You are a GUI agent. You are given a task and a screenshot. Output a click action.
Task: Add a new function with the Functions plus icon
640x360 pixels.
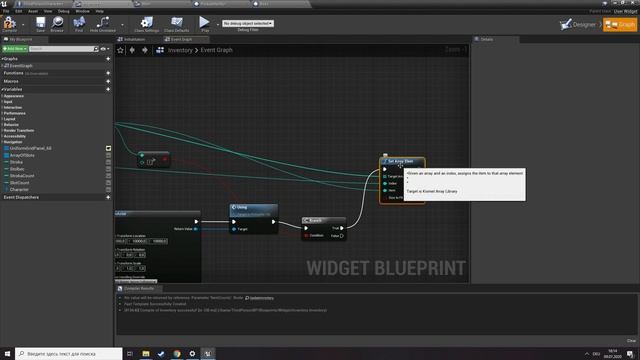tap(108, 73)
